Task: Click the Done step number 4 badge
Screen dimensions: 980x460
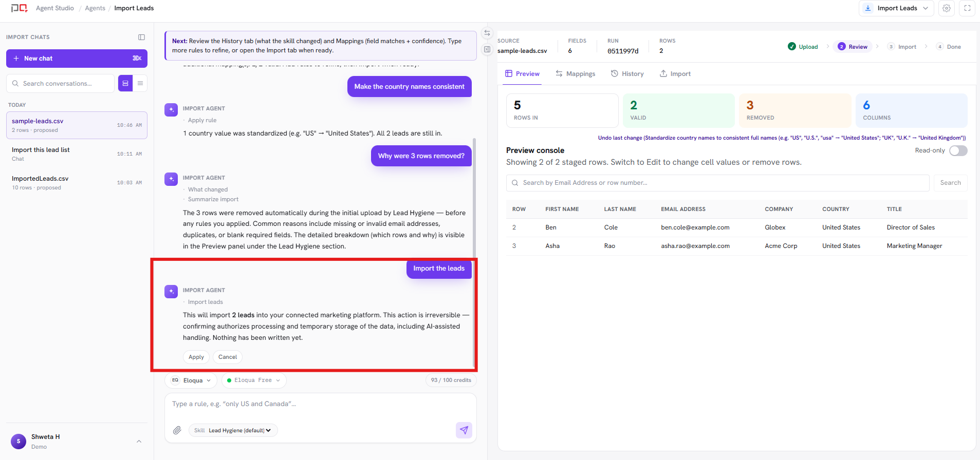Action: pos(940,47)
